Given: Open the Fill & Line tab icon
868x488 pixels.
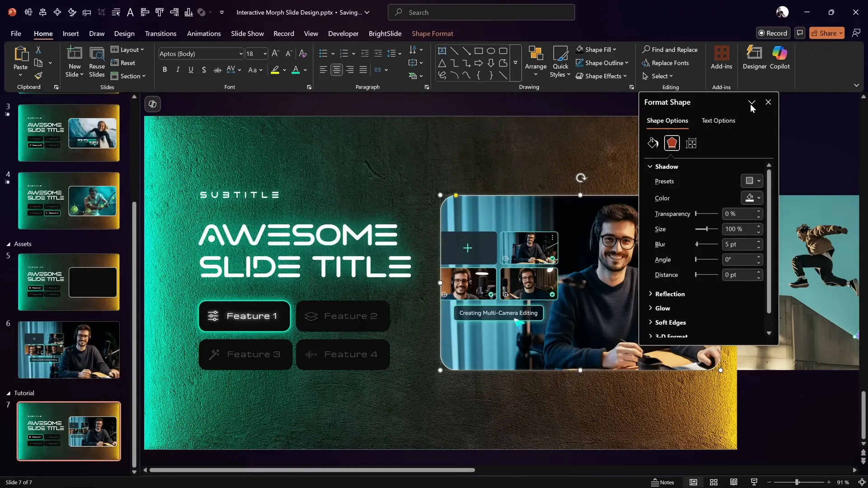Looking at the screenshot, I should coord(652,143).
